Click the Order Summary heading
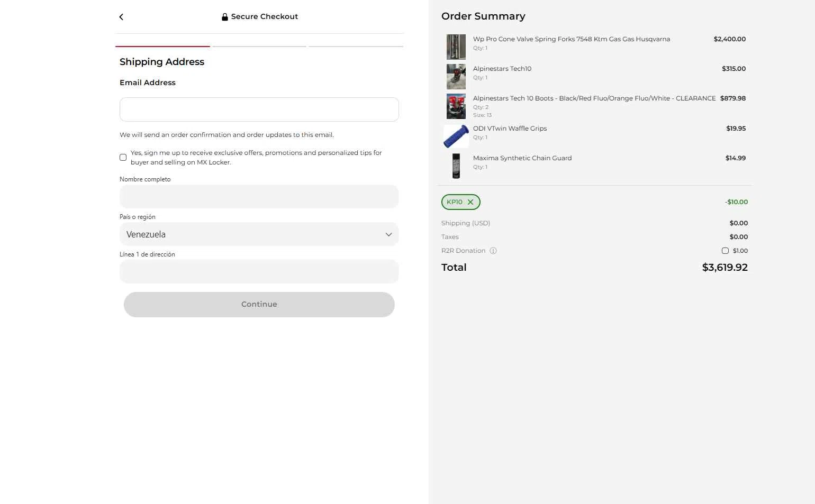 tap(483, 16)
